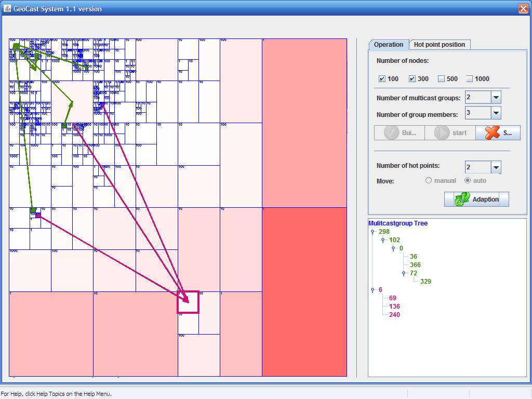Select node 136 in the multicast tree

tap(394, 307)
